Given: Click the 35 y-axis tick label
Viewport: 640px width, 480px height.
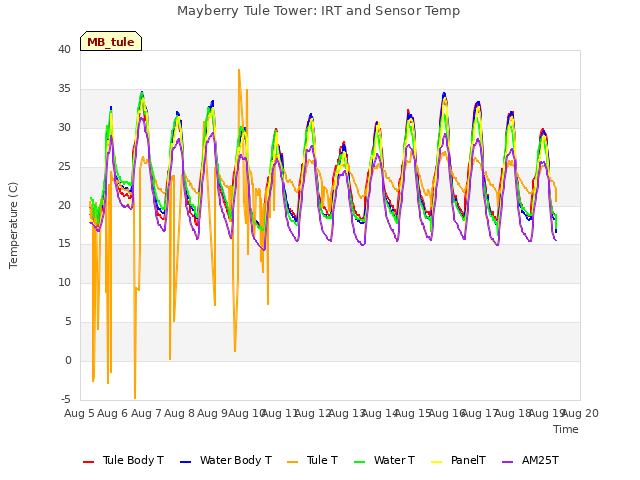Looking at the screenshot, I should pos(64,89).
